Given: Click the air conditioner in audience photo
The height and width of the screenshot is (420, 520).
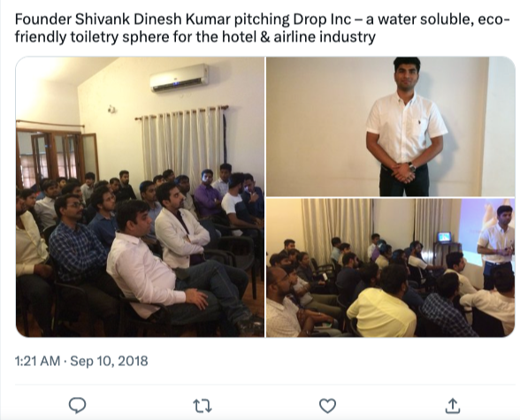Looking at the screenshot, I should pyautogui.click(x=180, y=78).
